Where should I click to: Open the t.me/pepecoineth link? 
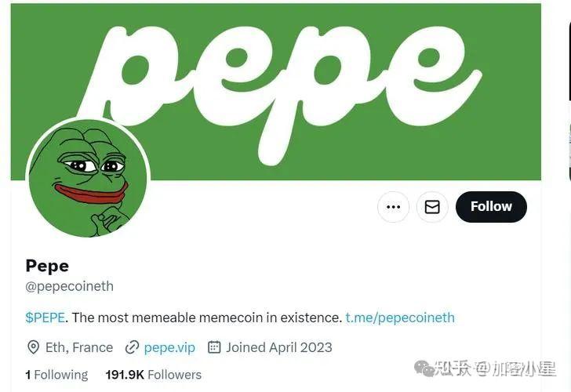400,318
